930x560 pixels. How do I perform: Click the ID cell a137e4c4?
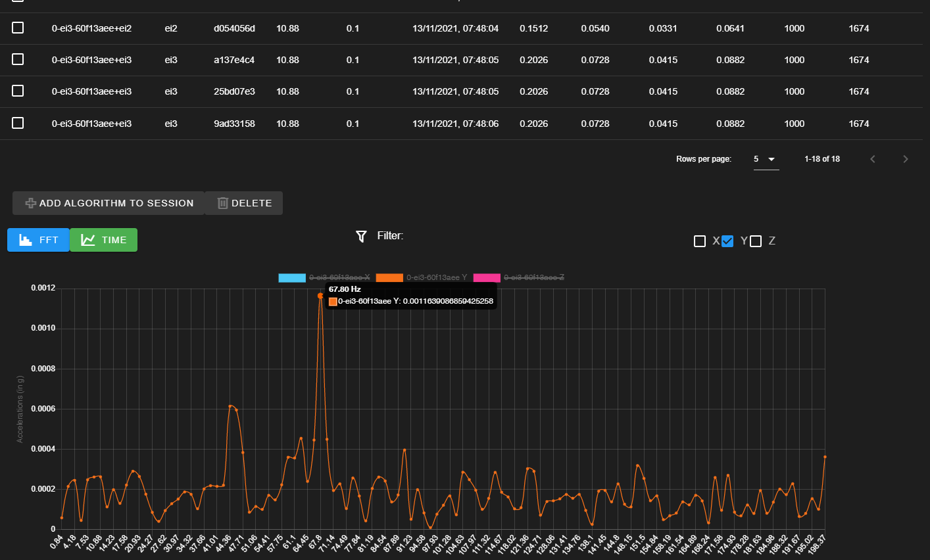234,60
